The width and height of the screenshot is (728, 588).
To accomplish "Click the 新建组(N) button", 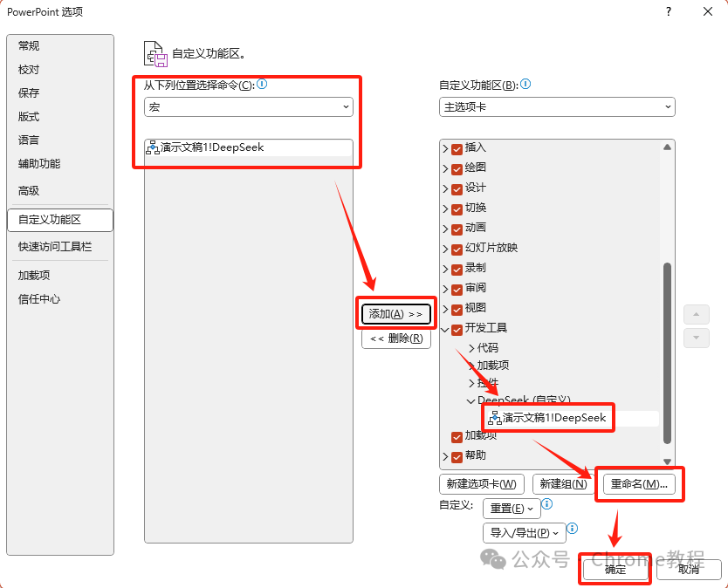I will pos(564,484).
